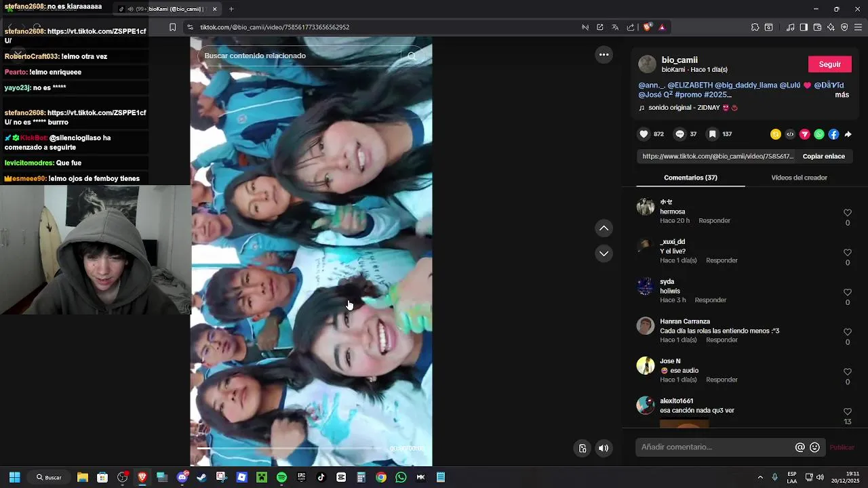The width and height of the screenshot is (868, 488).
Task: Open the 'sonido original - ZIDNAY' sound link
Action: coord(688,108)
